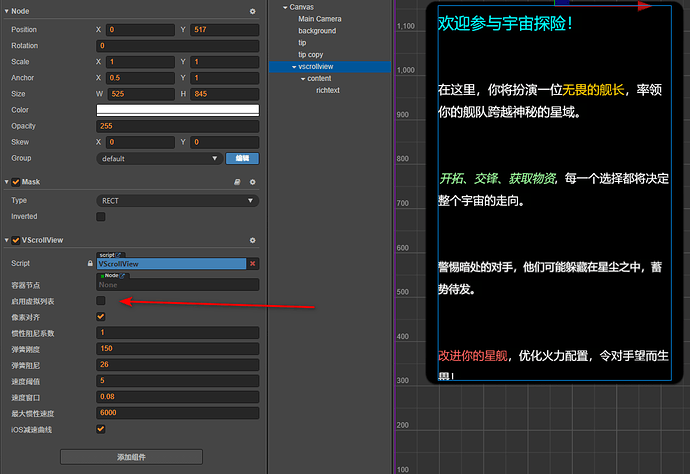Viewport: 690px width, 474px height.
Task: Open the Mask component help document icon
Action: (237, 182)
